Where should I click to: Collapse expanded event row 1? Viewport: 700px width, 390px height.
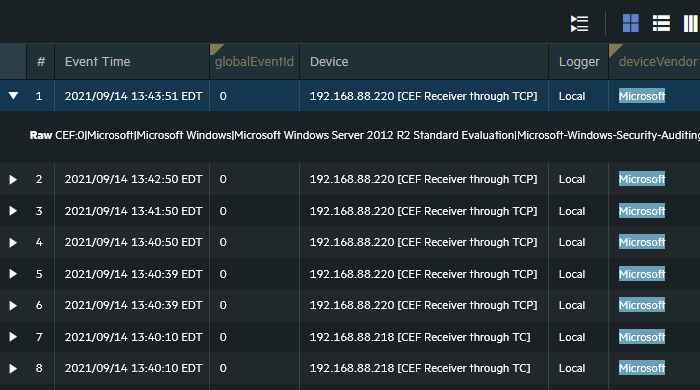(13, 95)
